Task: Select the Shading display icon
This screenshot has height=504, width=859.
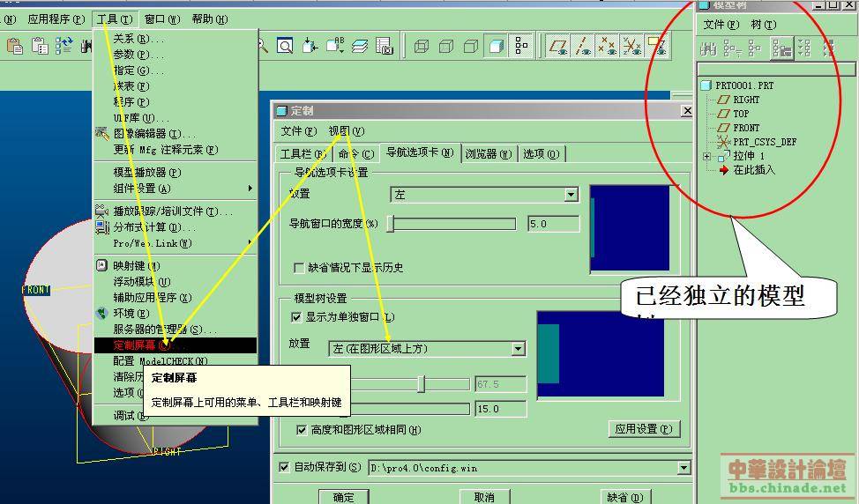Action: click(x=497, y=47)
